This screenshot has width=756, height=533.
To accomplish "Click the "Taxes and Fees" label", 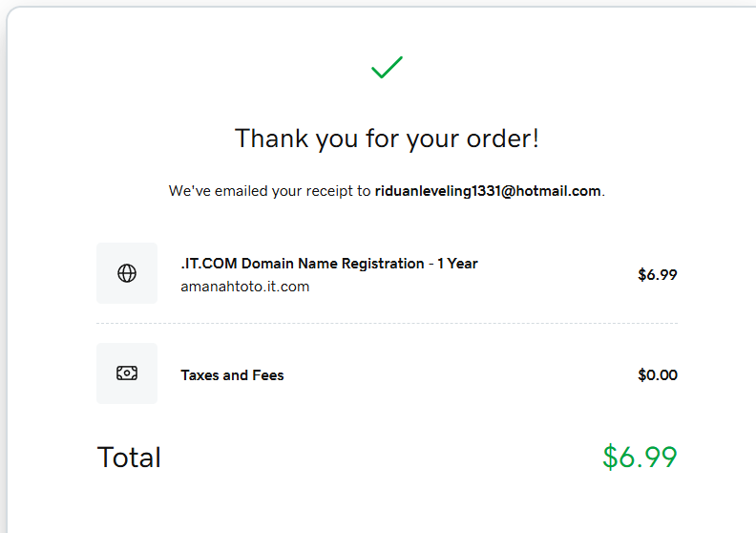I will tap(232, 375).
